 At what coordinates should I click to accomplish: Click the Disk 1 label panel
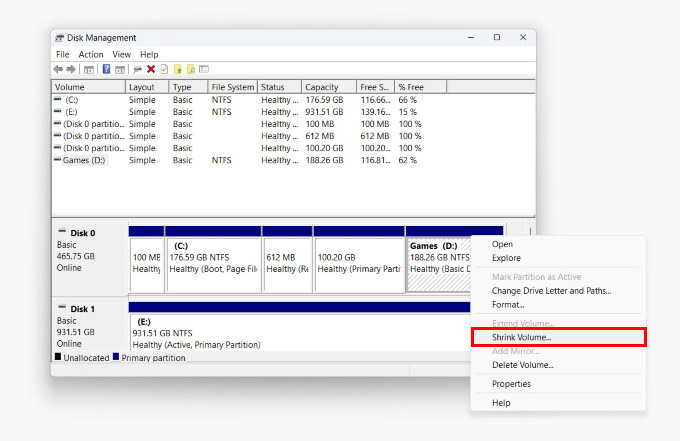tap(90, 324)
